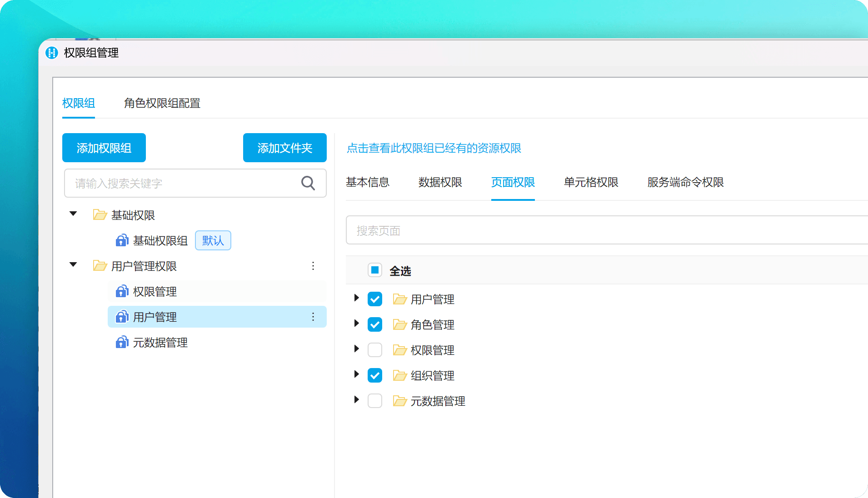Click the 基础权限 folder label
This screenshot has width=868, height=498.
point(133,215)
